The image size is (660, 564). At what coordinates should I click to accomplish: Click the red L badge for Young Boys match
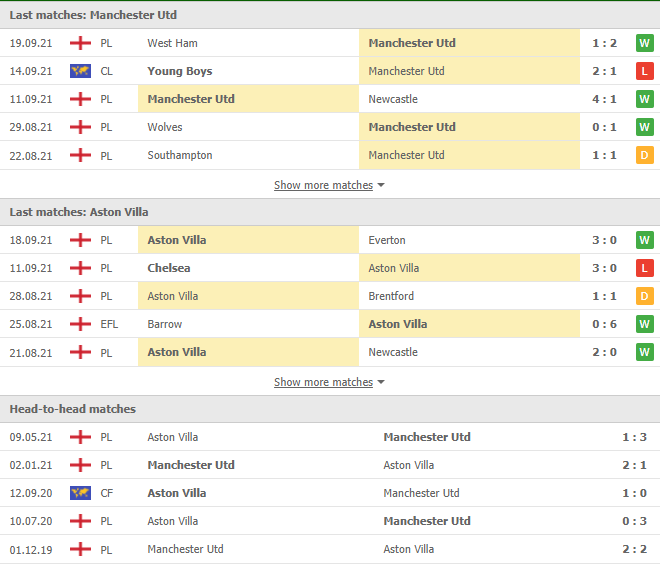(644, 71)
